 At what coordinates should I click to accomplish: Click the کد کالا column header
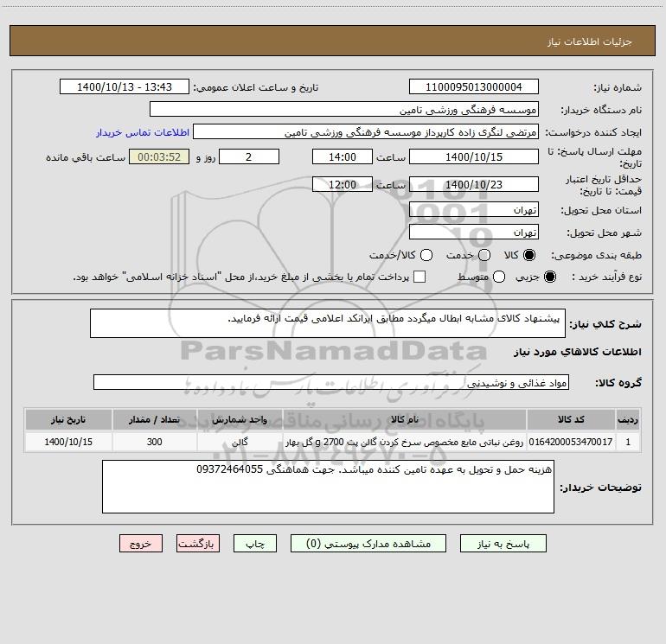[x=571, y=419]
